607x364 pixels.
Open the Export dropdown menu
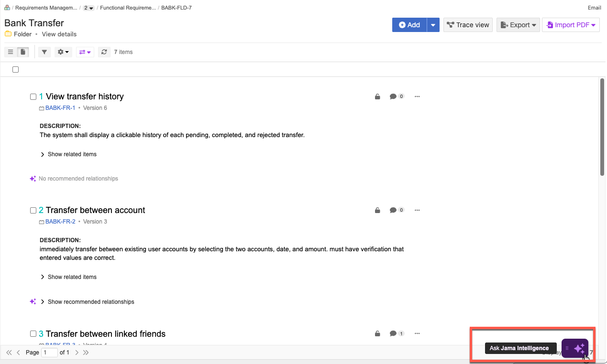click(x=518, y=25)
